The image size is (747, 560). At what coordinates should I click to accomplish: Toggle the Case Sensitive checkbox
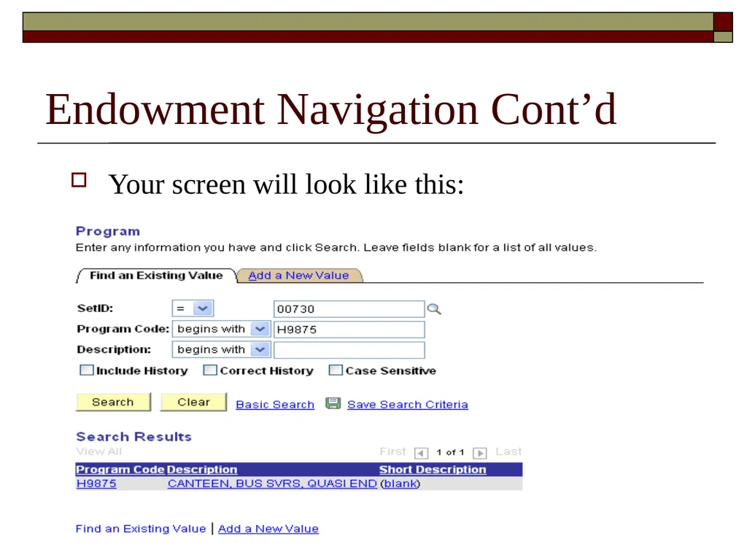[336, 370]
